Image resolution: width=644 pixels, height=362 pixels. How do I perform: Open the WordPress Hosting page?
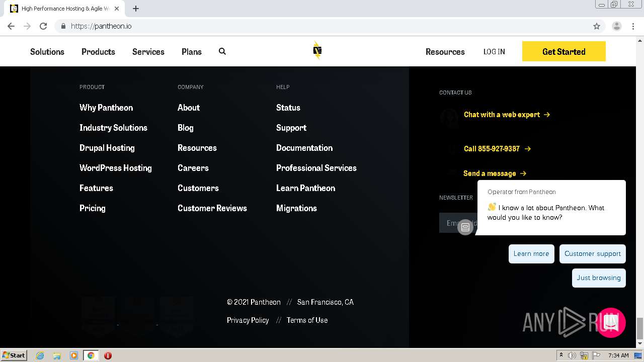click(x=116, y=168)
